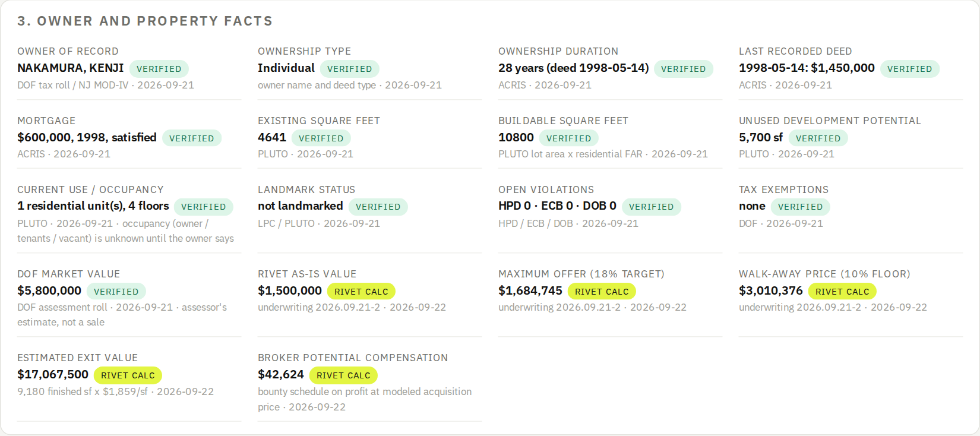
Task: Click VERIFIED badge next to Tax Exemptions none
Action: coord(801,207)
